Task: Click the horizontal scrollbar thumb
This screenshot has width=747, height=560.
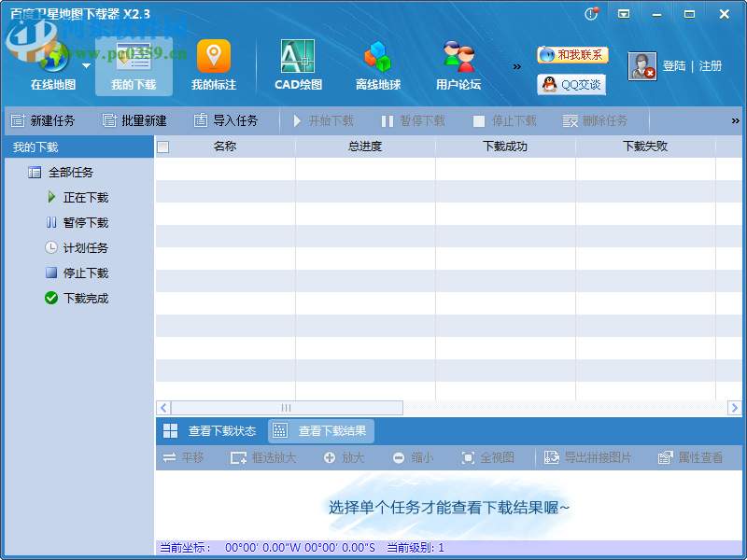Action: pyautogui.click(x=287, y=408)
